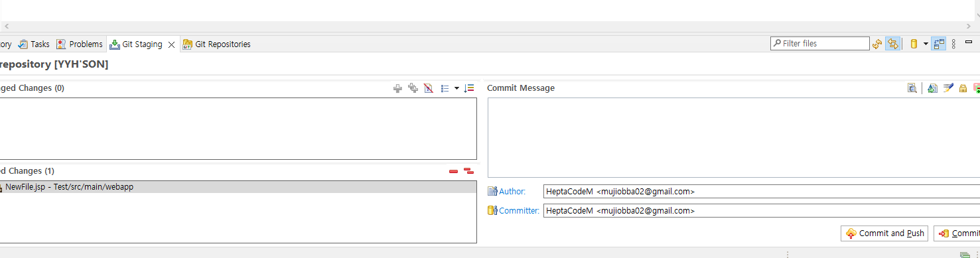Click the Committer field with HeptaCodeM
Screen dimensions: 980x258
761,211
